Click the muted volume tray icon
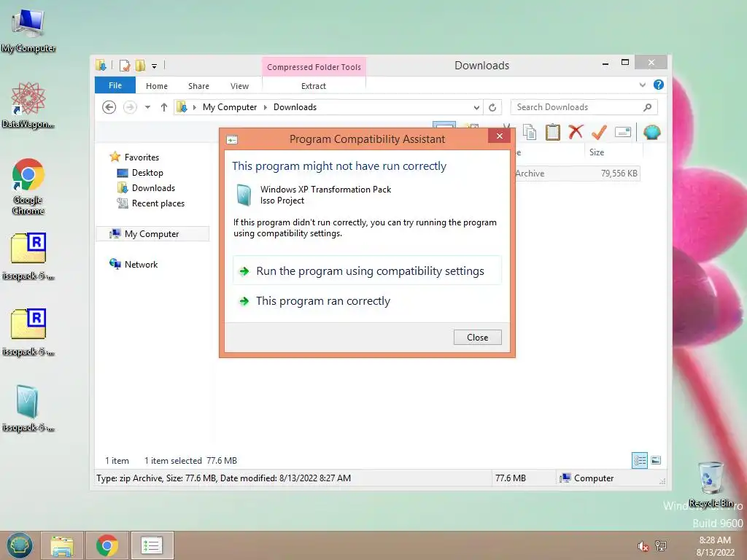This screenshot has width=747, height=560. 643,546
